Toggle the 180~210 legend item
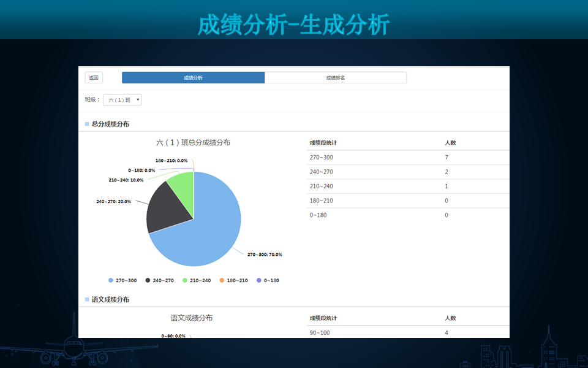Viewport: 588px width, 368px height. [x=233, y=280]
